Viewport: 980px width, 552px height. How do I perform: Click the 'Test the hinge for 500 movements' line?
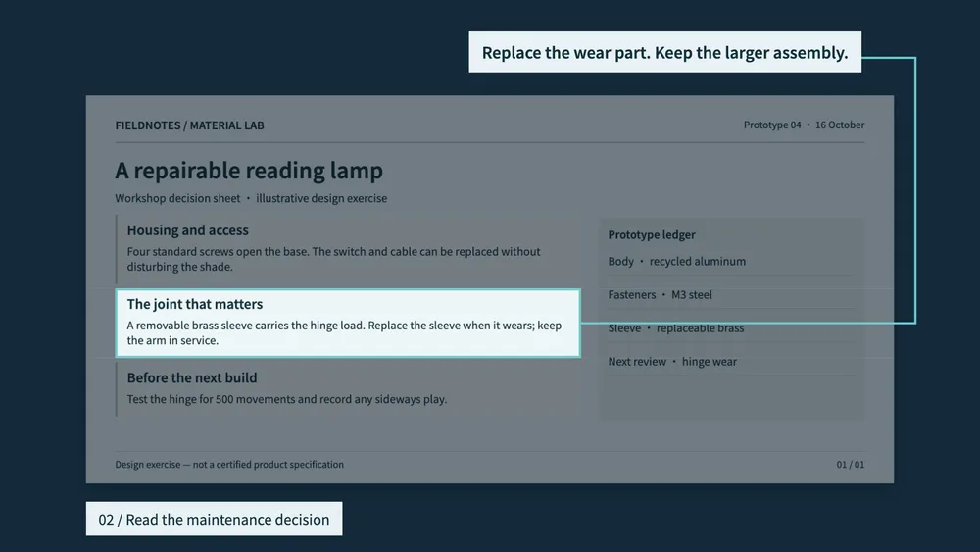(x=287, y=399)
